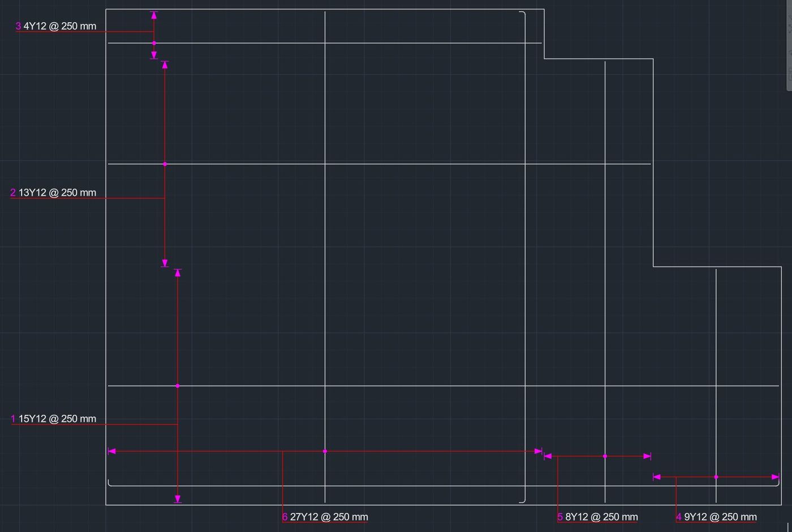
Task: Click bar mark number 1 beside 15Y12
Action: (13, 419)
